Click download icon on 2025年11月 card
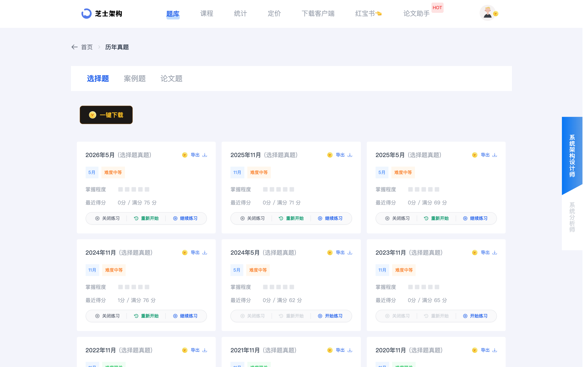This screenshot has width=588, height=367. pyautogui.click(x=350, y=155)
